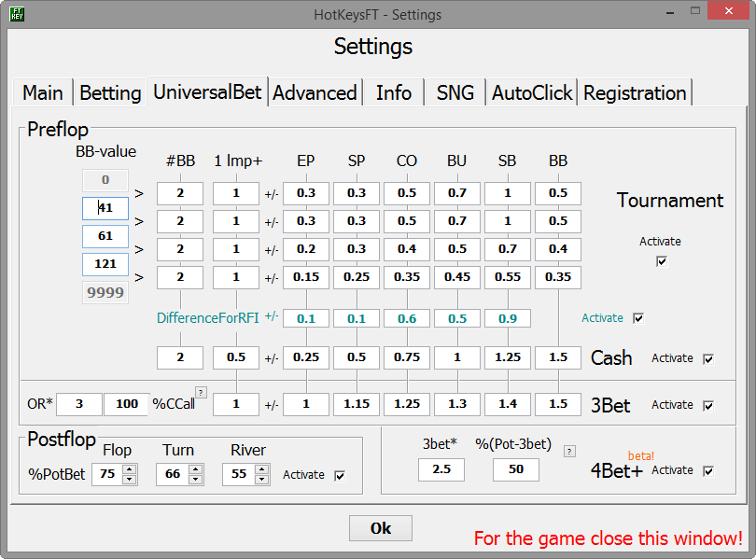Click the last tournament row SP field 0.25

click(x=357, y=277)
